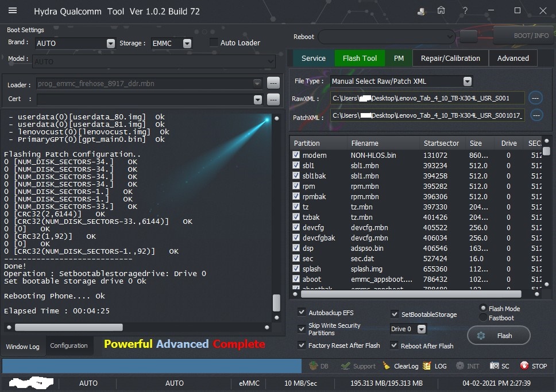Screen dimensions: 556x392
Task: Browse for RawXML file
Action: click(x=535, y=98)
